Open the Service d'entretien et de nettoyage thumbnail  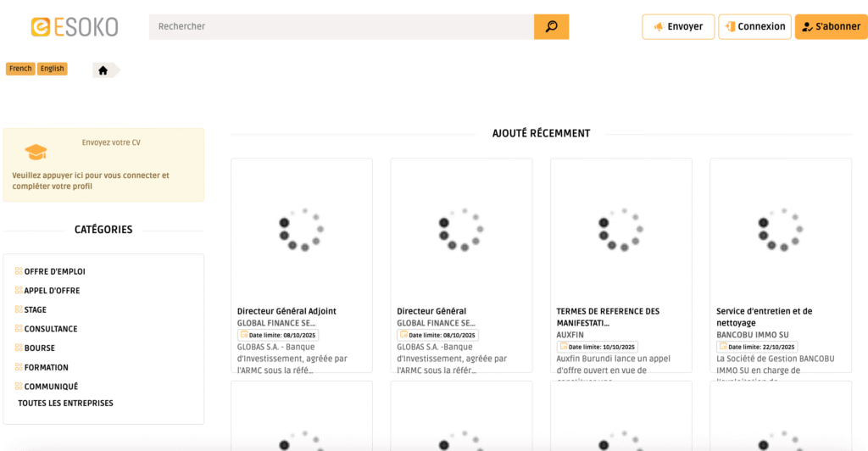(x=780, y=230)
